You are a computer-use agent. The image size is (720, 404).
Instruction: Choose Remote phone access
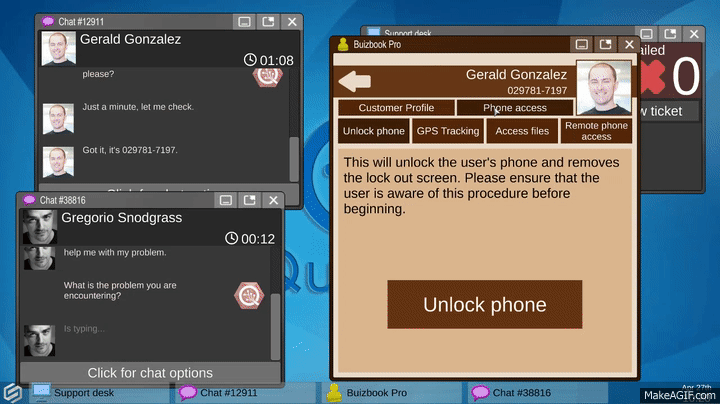(x=596, y=131)
